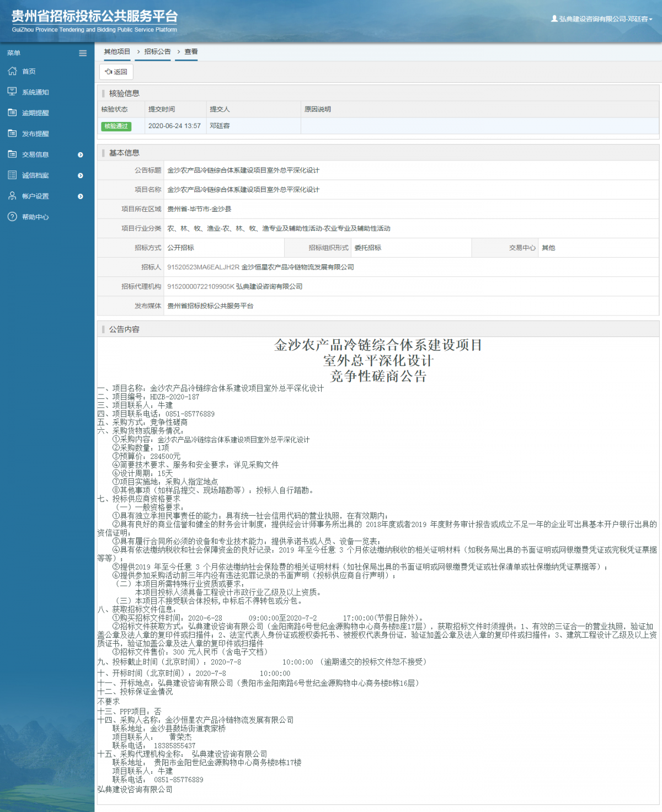Expand the 诚信档案 submenu arrow
The width and height of the screenshot is (662, 812).
pyautogui.click(x=81, y=175)
